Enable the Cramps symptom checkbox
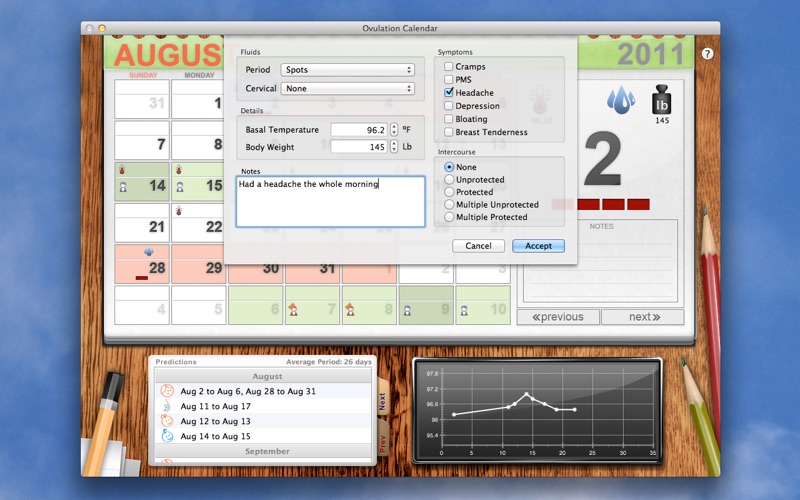The height and width of the screenshot is (500, 800). pos(449,67)
